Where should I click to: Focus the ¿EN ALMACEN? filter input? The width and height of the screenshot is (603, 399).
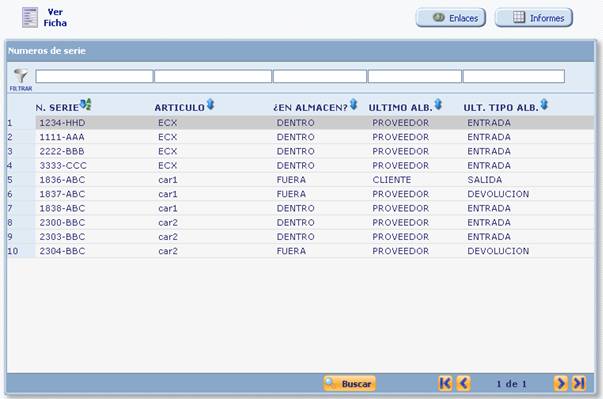(x=320, y=76)
